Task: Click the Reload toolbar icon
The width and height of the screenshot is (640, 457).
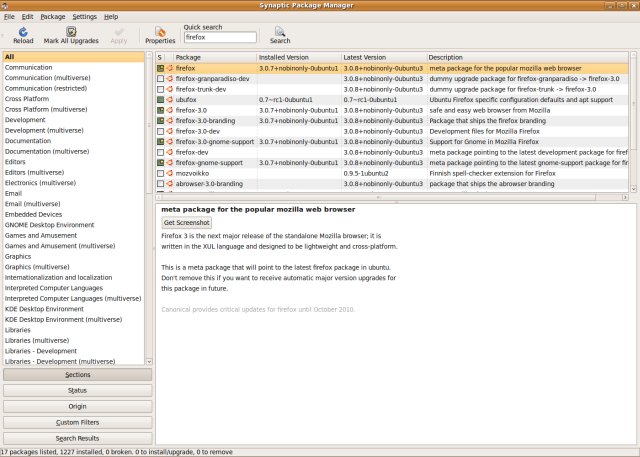Action: point(23,34)
